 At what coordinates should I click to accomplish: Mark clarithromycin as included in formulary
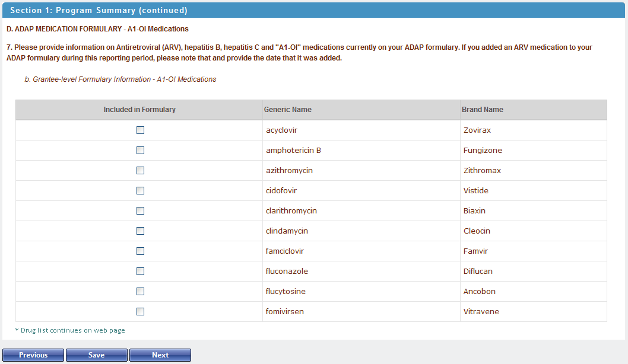pyautogui.click(x=140, y=211)
